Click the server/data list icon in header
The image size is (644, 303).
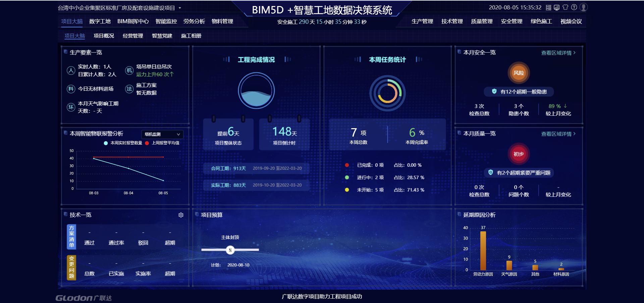click(x=548, y=7)
